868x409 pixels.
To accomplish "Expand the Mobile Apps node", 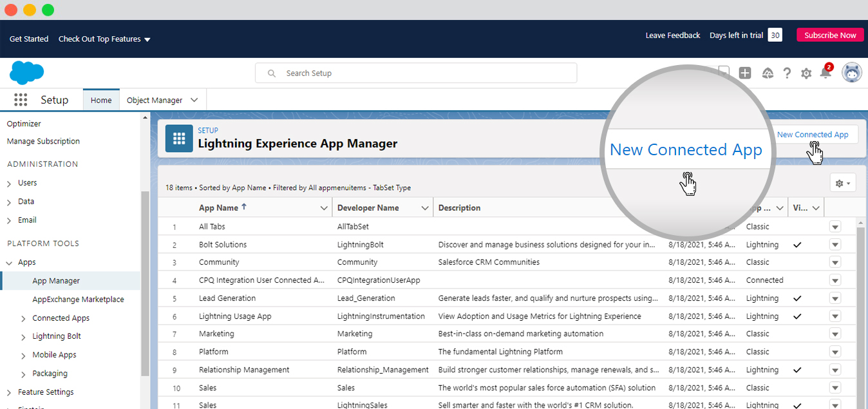I will (x=23, y=356).
